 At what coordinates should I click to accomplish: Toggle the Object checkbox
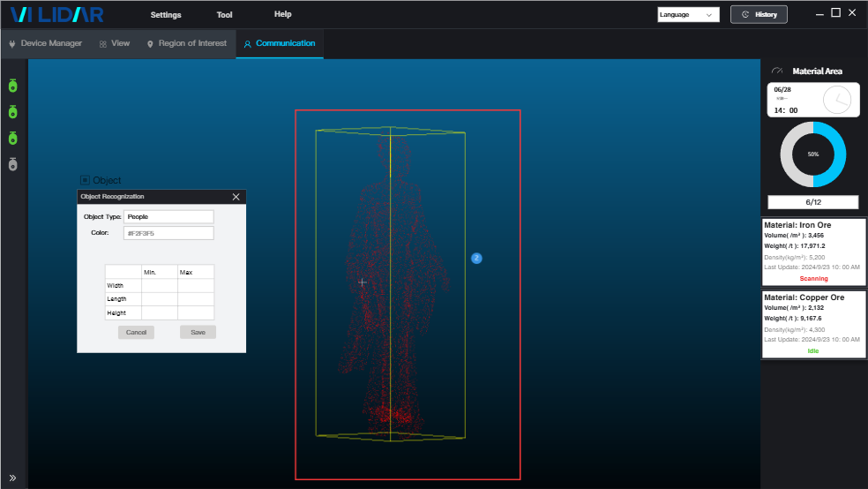(x=86, y=180)
